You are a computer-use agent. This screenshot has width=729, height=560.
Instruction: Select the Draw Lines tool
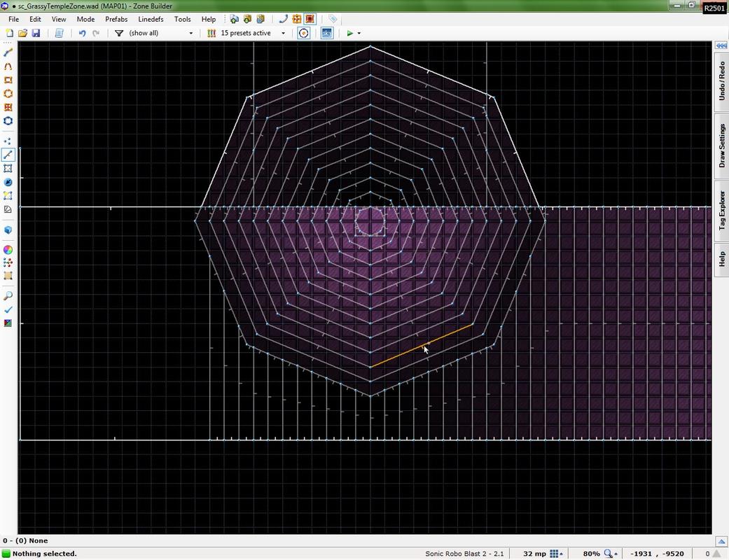[x=8, y=52]
